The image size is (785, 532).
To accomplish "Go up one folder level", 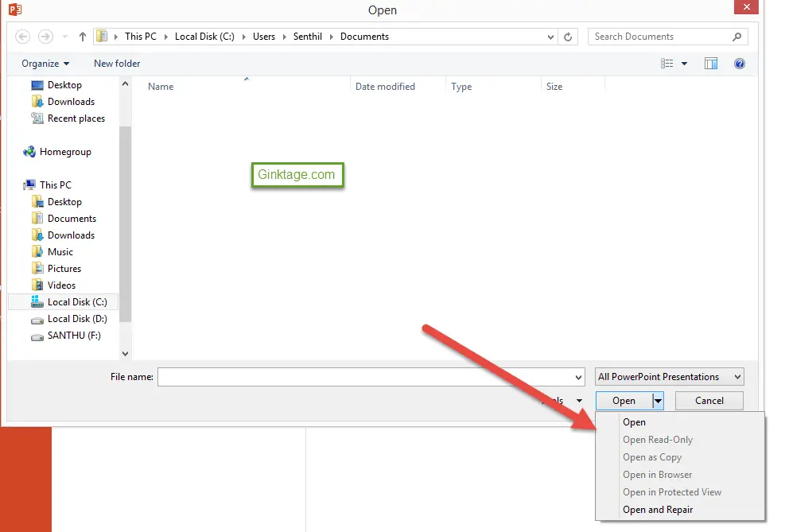I will click(83, 37).
